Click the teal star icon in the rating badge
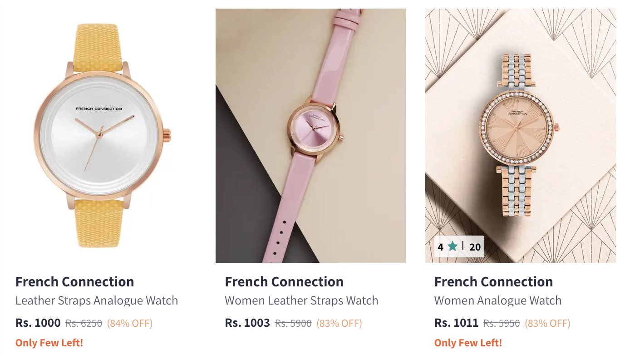Image resolution: width=620 pixels, height=364 pixels. click(x=453, y=246)
